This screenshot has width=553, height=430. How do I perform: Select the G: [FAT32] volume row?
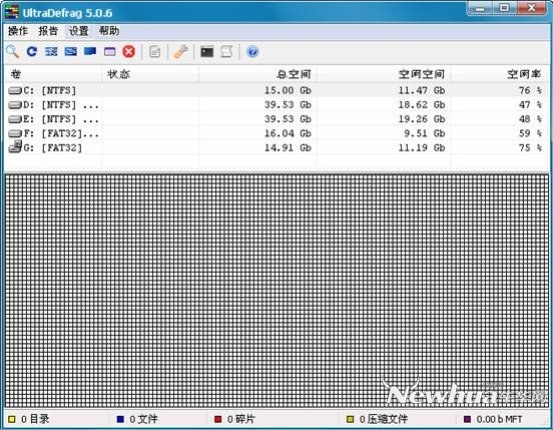(x=276, y=148)
